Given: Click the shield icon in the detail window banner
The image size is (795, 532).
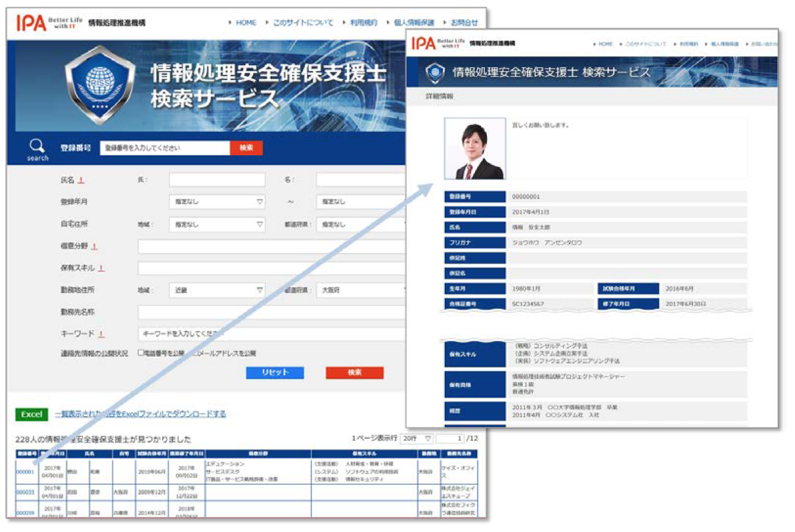Looking at the screenshot, I should click(434, 72).
